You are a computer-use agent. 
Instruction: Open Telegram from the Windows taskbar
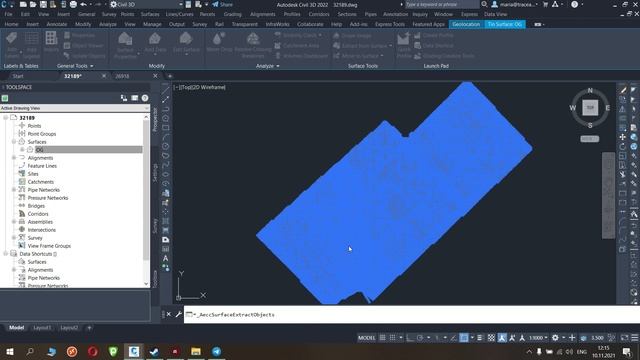coord(216,351)
